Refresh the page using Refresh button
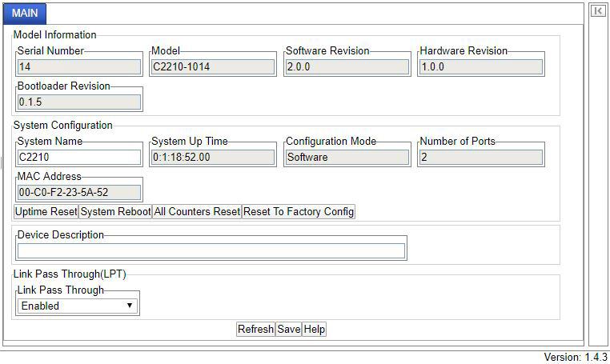610x364 pixels. (x=255, y=330)
